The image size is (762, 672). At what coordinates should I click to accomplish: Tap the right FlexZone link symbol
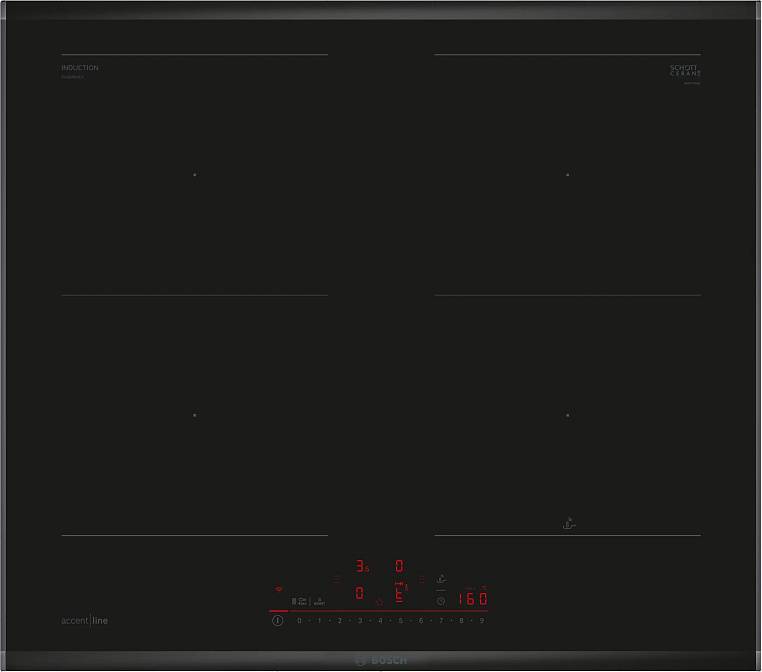pos(421,579)
